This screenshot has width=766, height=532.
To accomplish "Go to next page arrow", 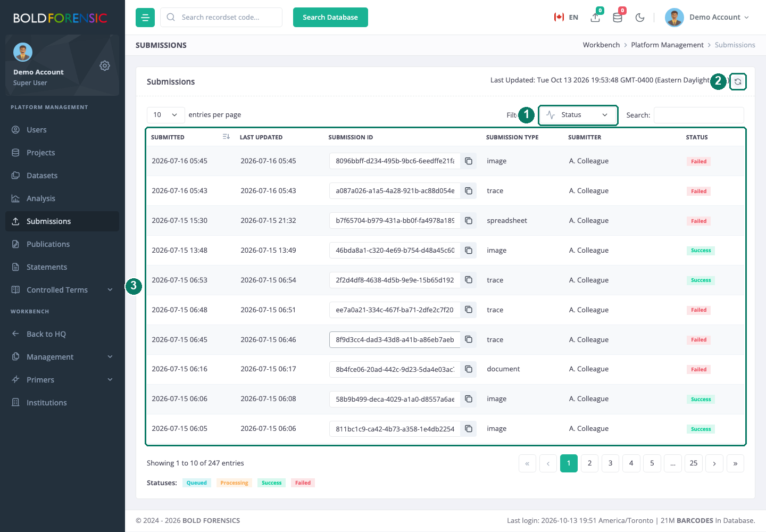I will (714, 463).
